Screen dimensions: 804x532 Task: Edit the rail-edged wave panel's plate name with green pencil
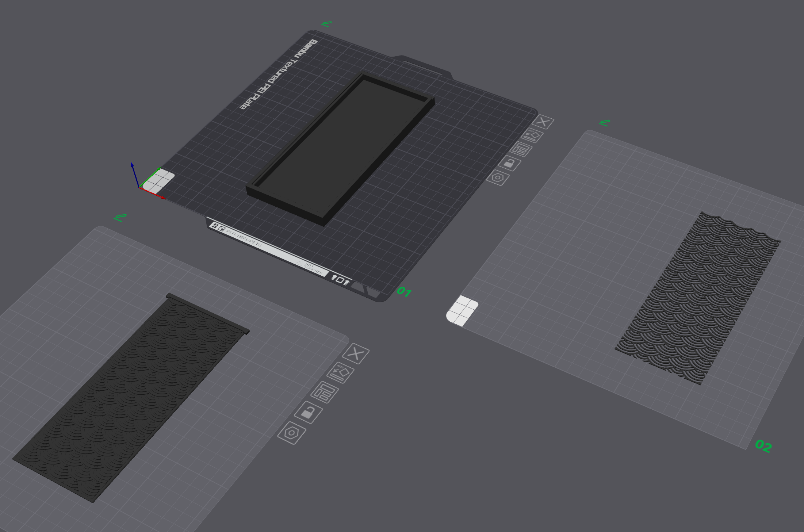coord(120,218)
